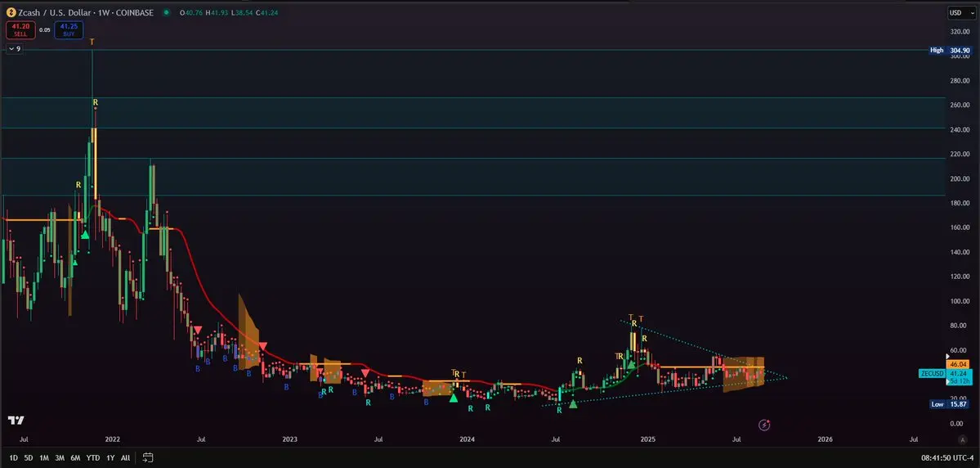Click the 200.00 price axis label
Screen dimensions: 980x468
[x=960, y=178]
